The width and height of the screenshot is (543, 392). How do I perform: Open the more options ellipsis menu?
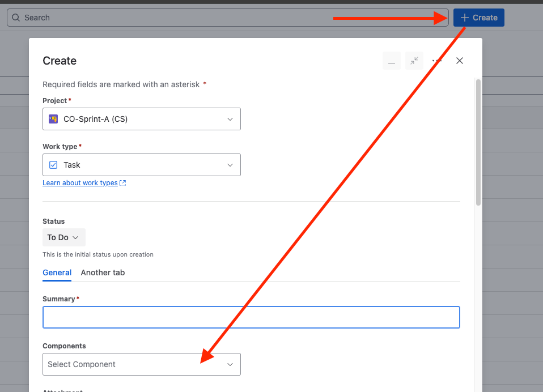[436, 61]
